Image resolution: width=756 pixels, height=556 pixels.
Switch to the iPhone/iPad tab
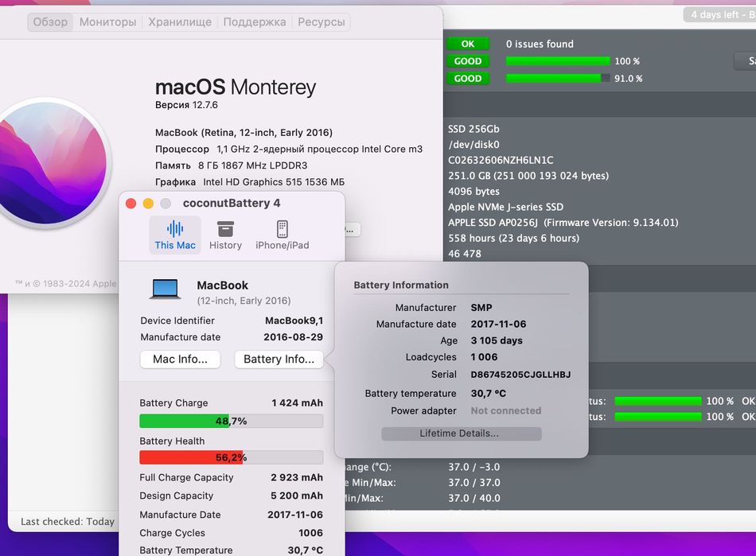click(x=282, y=235)
